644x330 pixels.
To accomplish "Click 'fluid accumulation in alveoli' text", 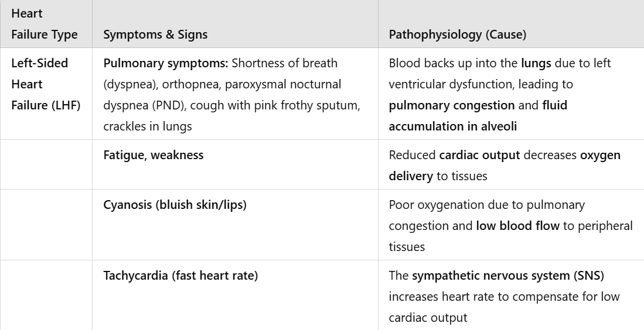I will point(478,116).
